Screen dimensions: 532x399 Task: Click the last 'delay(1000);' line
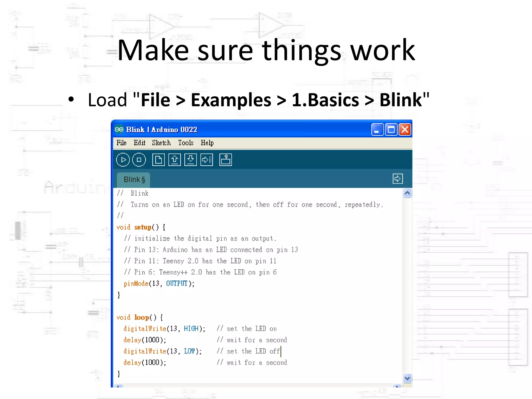(x=145, y=363)
